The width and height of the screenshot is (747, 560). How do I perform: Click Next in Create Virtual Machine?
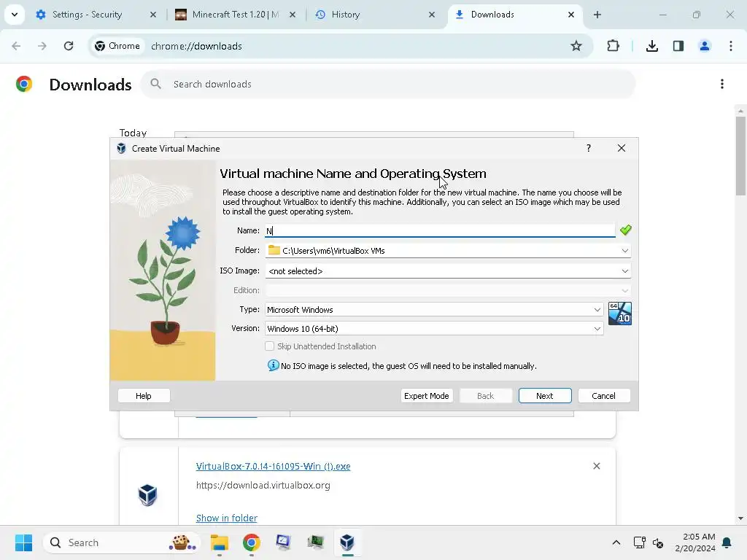(544, 396)
